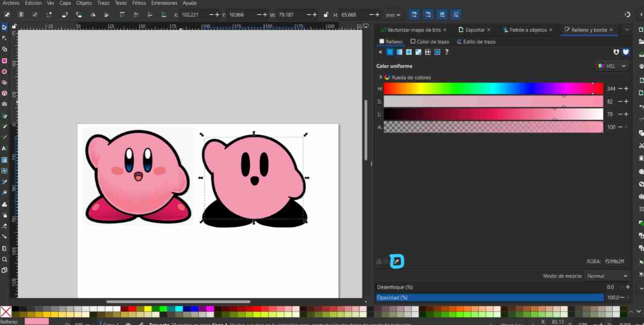The width and height of the screenshot is (644, 325).
Task: Select the Eraser tool
Action: tap(4, 226)
